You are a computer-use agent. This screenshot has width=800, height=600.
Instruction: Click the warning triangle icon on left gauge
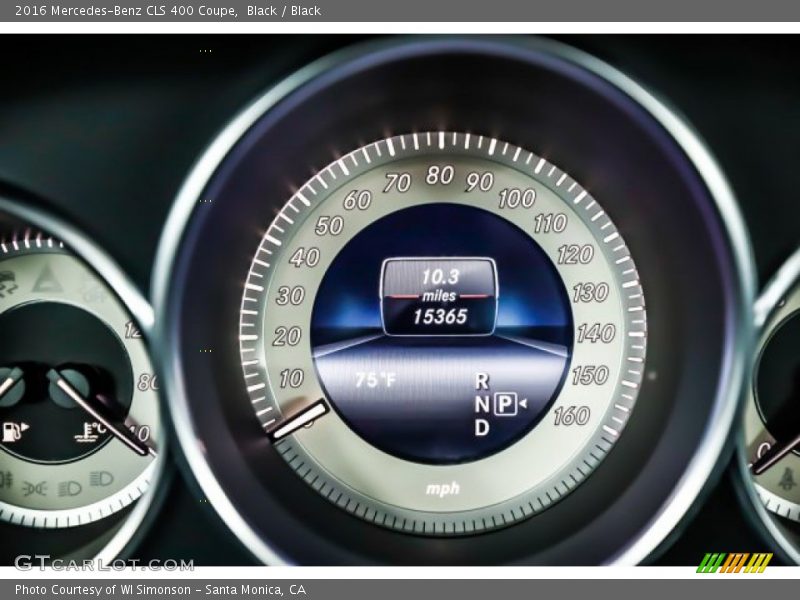(x=46, y=279)
